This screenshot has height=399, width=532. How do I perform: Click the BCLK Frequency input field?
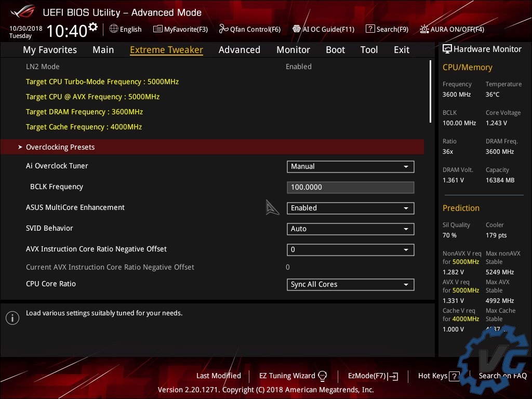point(350,188)
